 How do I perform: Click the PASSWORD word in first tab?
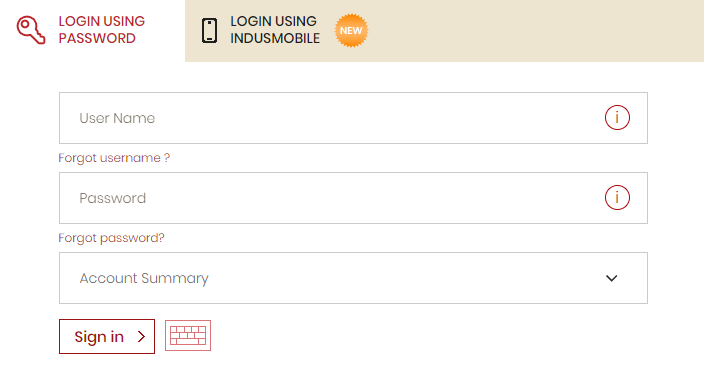(97, 39)
